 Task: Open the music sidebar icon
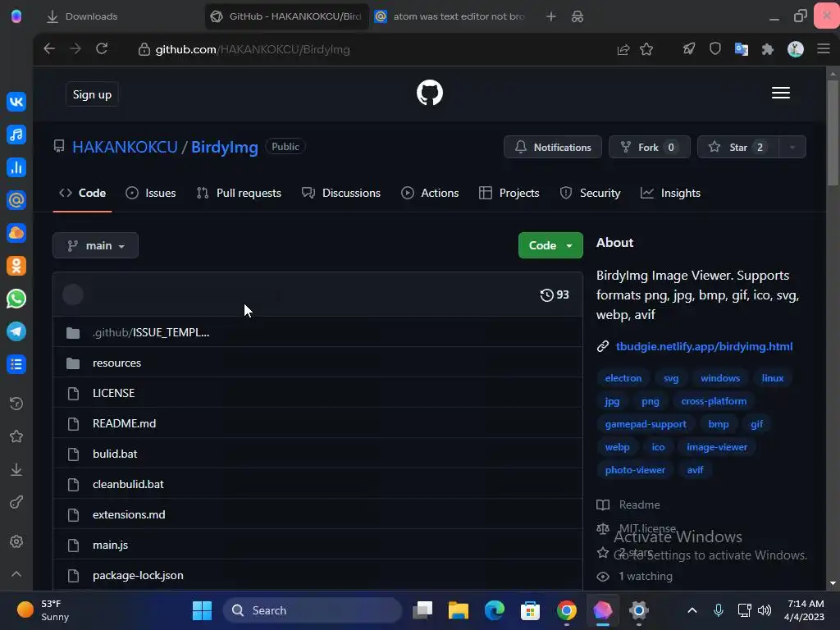[16, 135]
